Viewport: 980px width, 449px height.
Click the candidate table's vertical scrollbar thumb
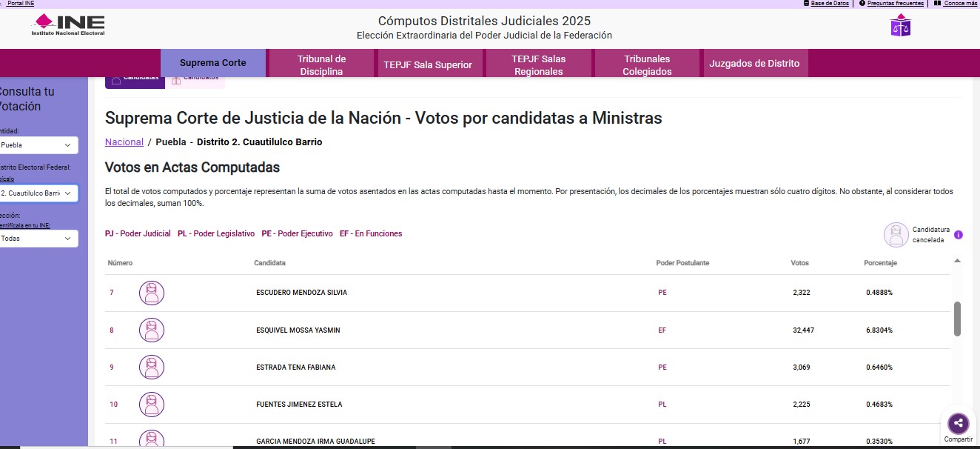[957, 319]
